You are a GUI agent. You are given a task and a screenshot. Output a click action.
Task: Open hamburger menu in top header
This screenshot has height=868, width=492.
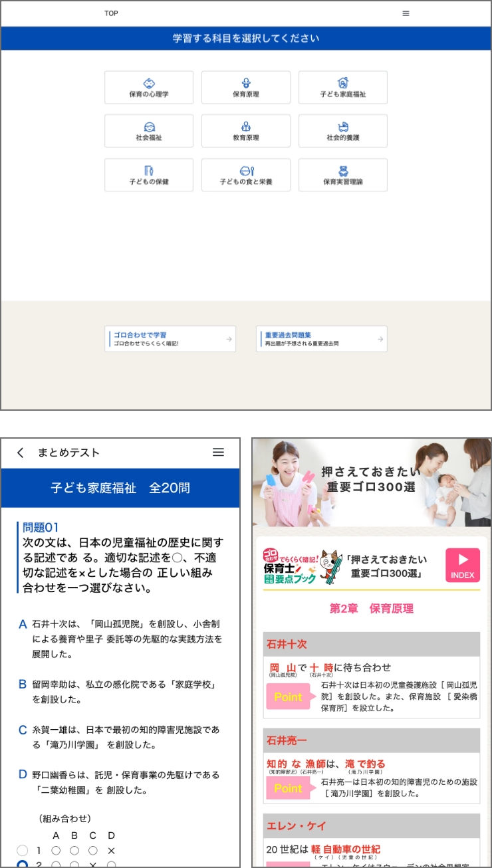click(x=406, y=13)
